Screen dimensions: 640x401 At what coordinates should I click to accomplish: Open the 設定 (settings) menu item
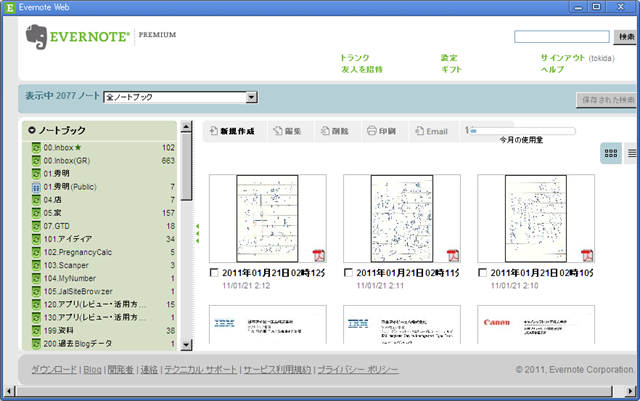pos(449,58)
